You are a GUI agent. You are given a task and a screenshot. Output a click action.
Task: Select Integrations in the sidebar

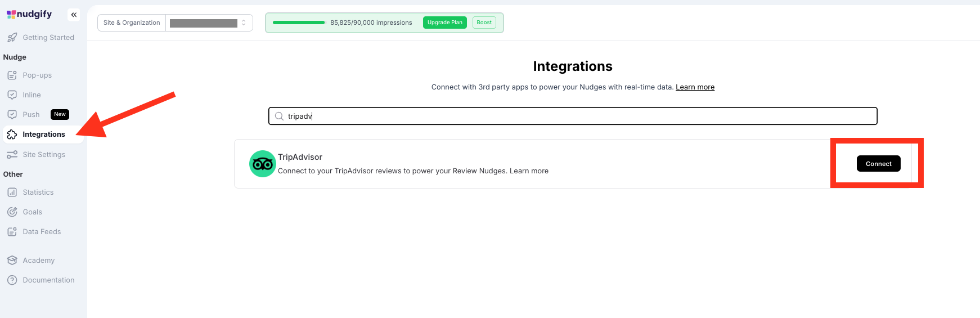pos(43,135)
